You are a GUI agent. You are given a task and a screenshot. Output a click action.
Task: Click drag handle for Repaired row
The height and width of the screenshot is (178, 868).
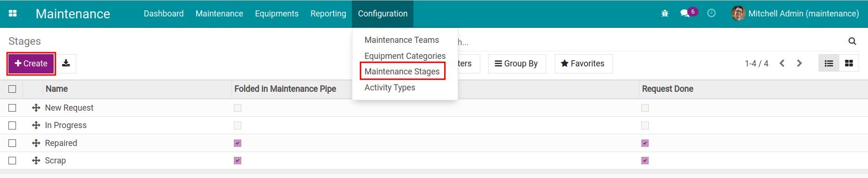tap(36, 143)
